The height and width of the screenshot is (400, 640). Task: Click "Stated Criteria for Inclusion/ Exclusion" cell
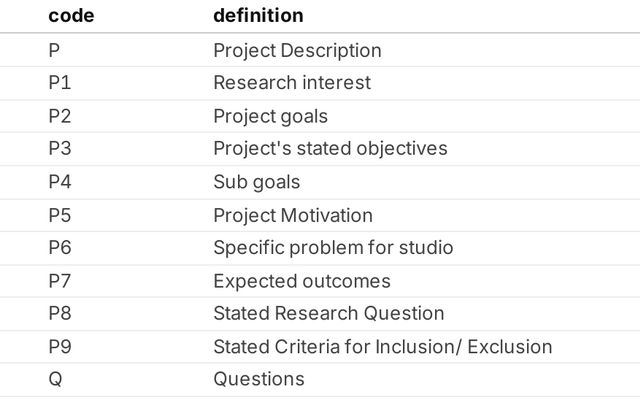pos(382,347)
